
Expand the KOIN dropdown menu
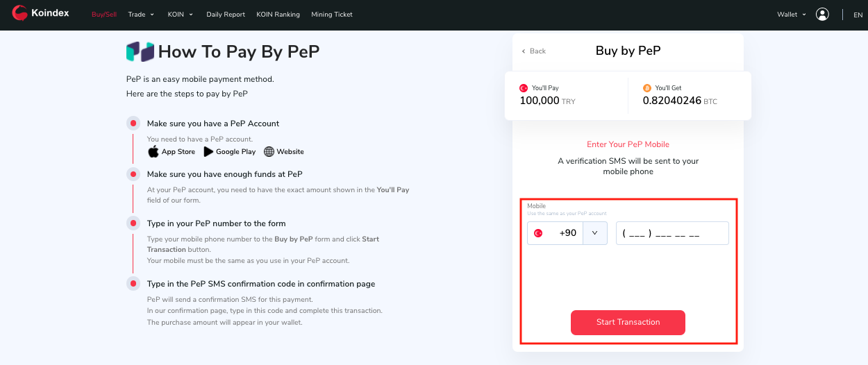coord(180,14)
